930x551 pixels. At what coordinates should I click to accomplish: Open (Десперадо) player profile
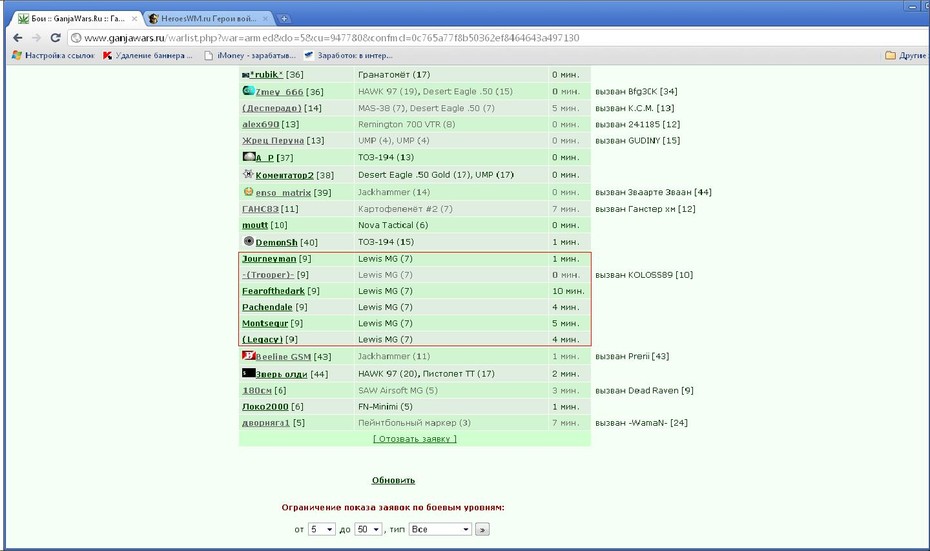coord(272,108)
